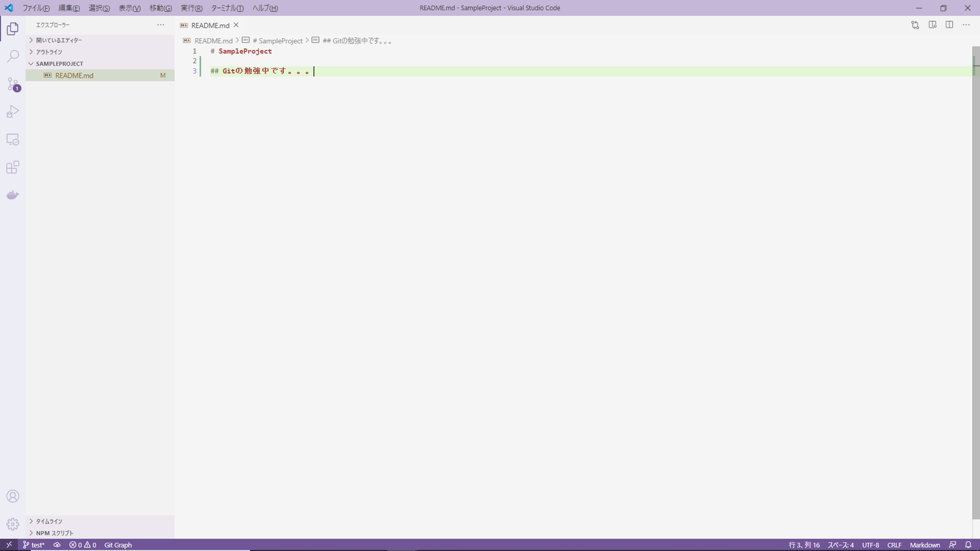Image resolution: width=980 pixels, height=551 pixels.
Task: Open the Terminal menu
Action: point(227,8)
